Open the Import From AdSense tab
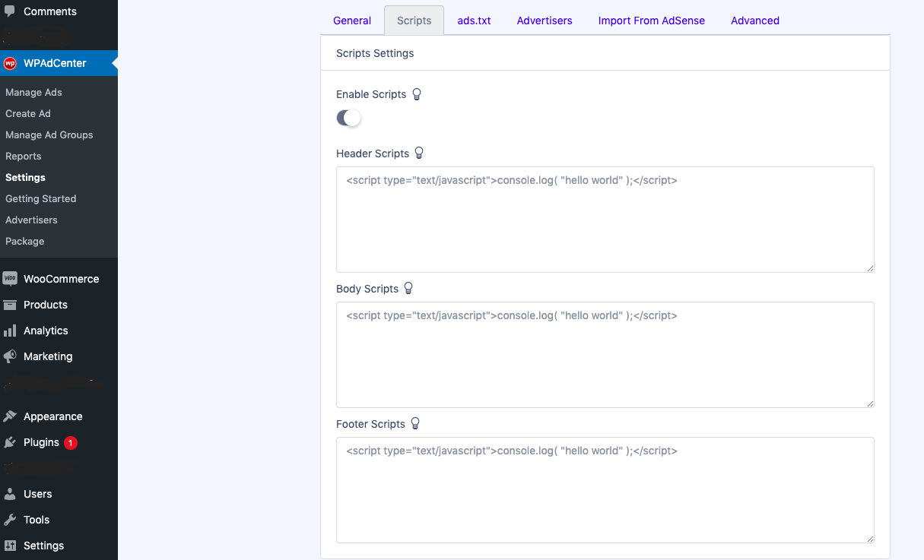The width and height of the screenshot is (924, 560). 651,21
